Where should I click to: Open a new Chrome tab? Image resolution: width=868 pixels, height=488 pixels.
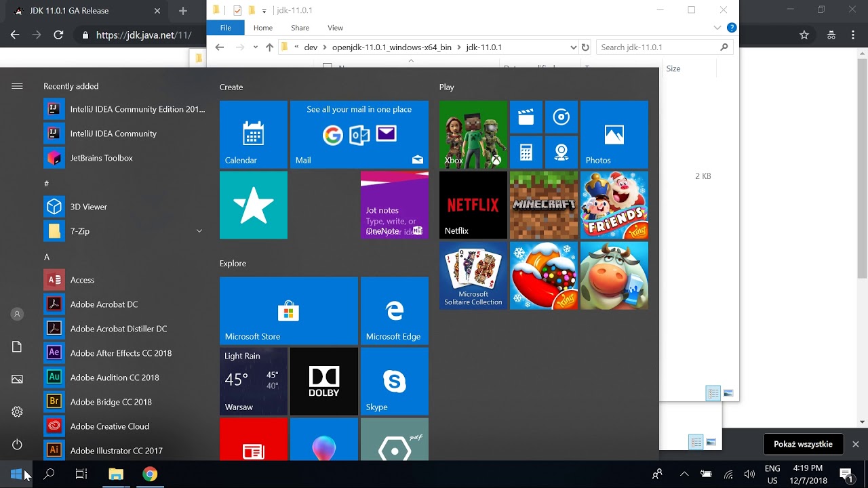[x=182, y=11]
